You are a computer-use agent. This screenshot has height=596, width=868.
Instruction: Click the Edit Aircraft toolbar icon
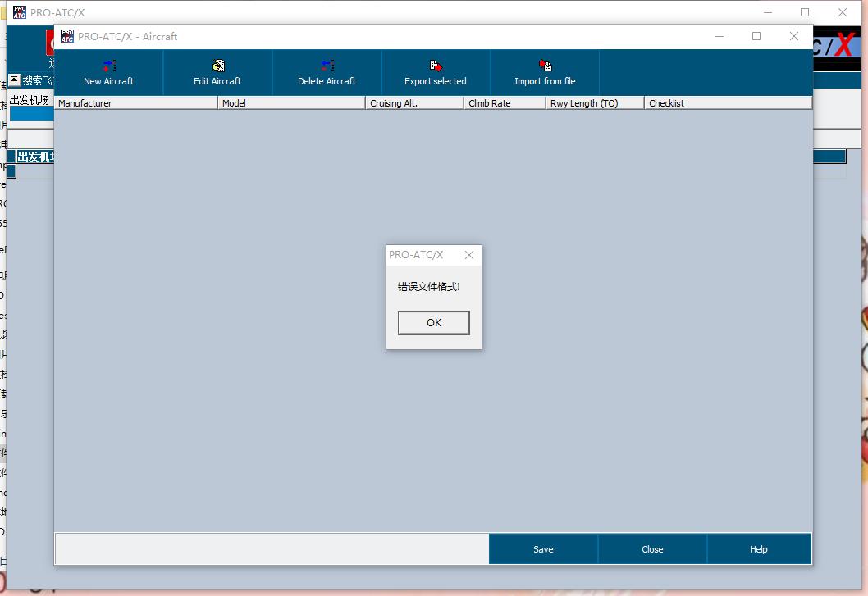click(x=218, y=66)
